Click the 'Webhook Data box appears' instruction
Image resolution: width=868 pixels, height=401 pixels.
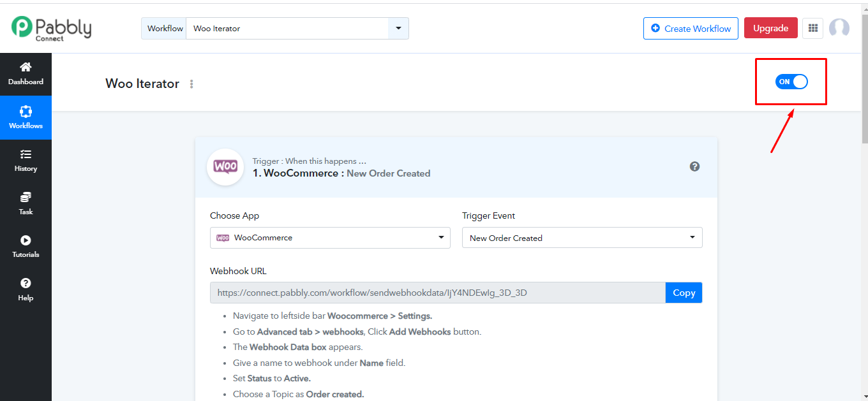[x=297, y=347]
